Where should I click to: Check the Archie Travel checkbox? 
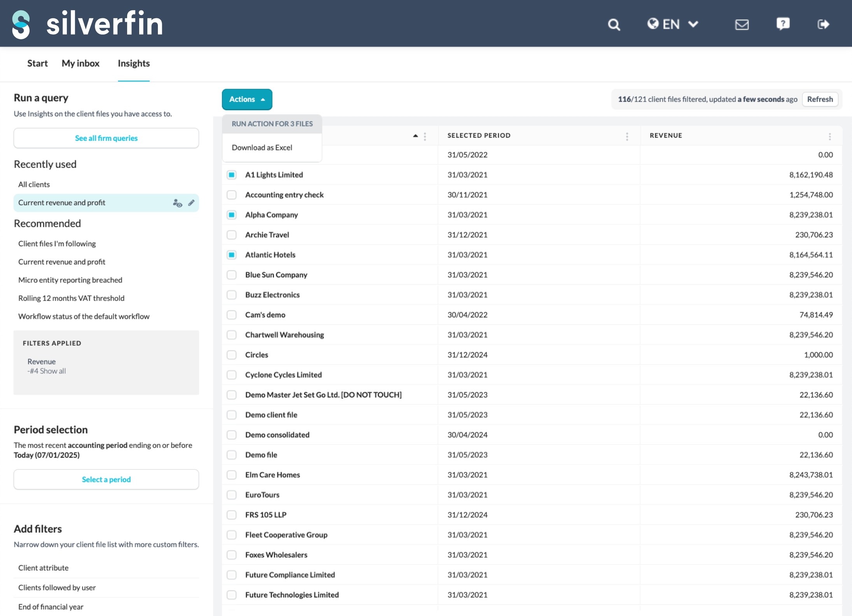point(231,235)
